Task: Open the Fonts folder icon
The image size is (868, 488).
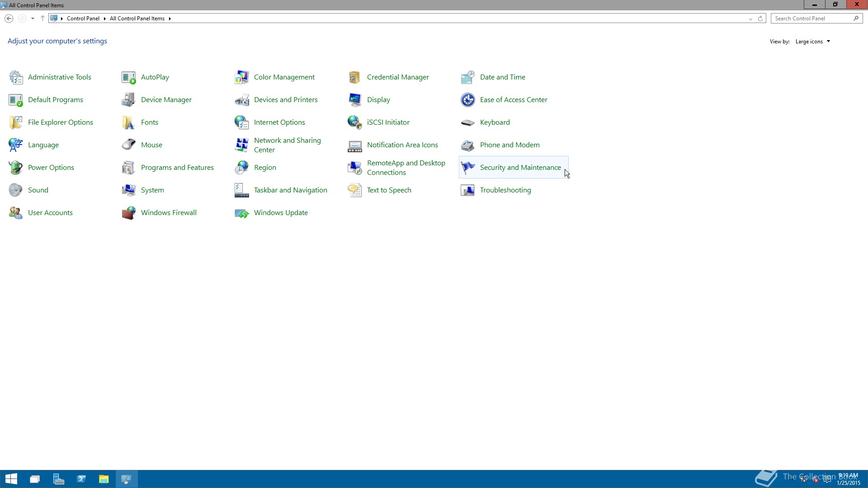Action: (x=129, y=122)
